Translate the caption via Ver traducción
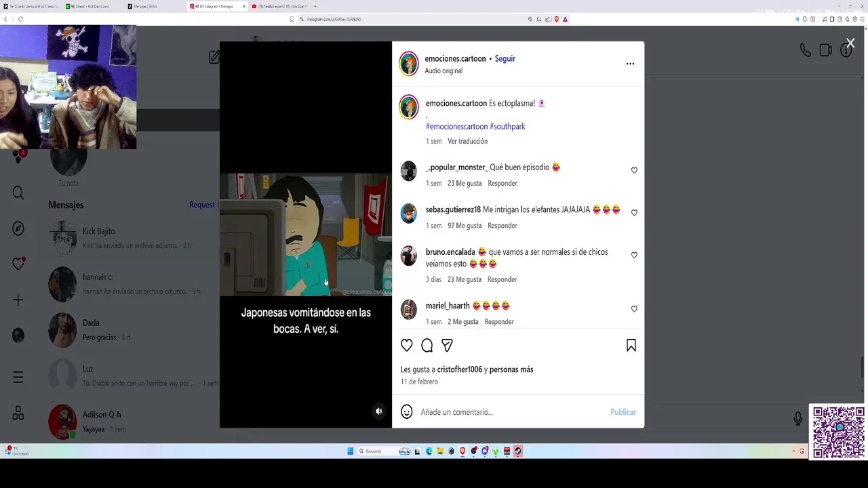 pos(467,141)
